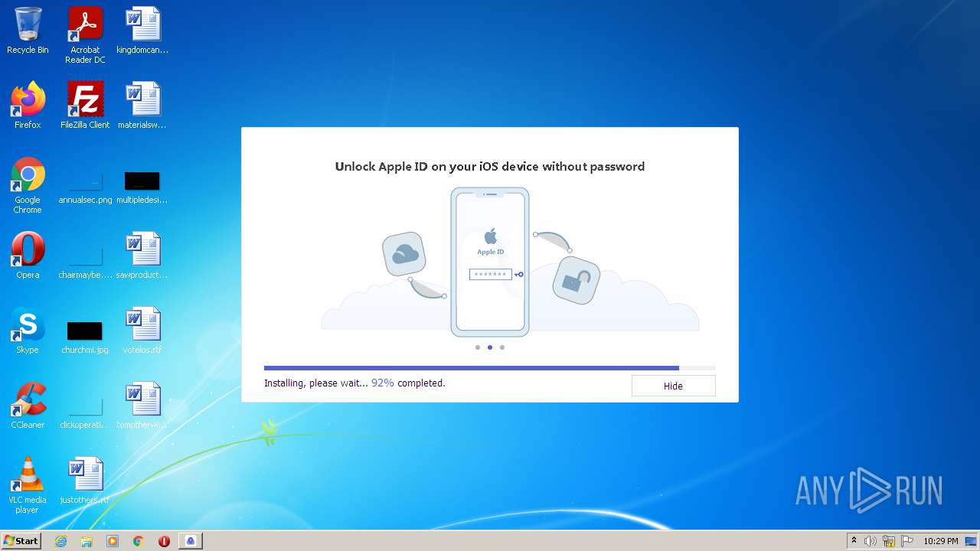Open the Acrobat Reader DC shortcut

tap(85, 36)
